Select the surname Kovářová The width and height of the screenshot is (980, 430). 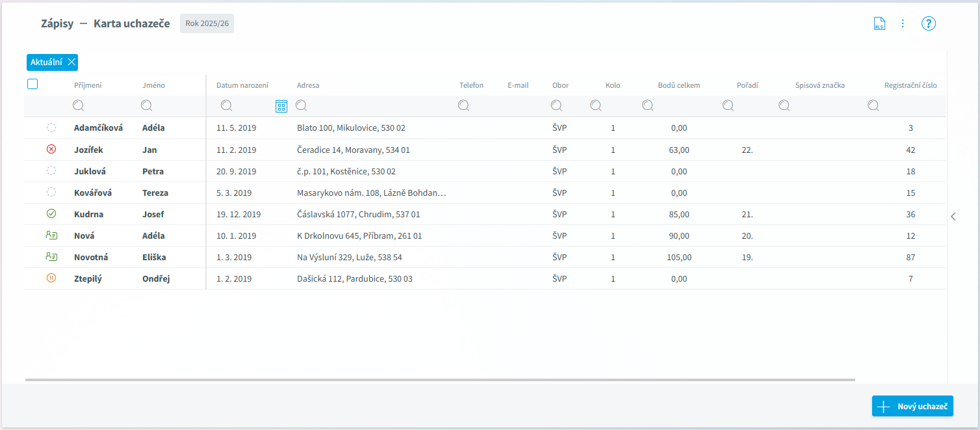coord(93,193)
